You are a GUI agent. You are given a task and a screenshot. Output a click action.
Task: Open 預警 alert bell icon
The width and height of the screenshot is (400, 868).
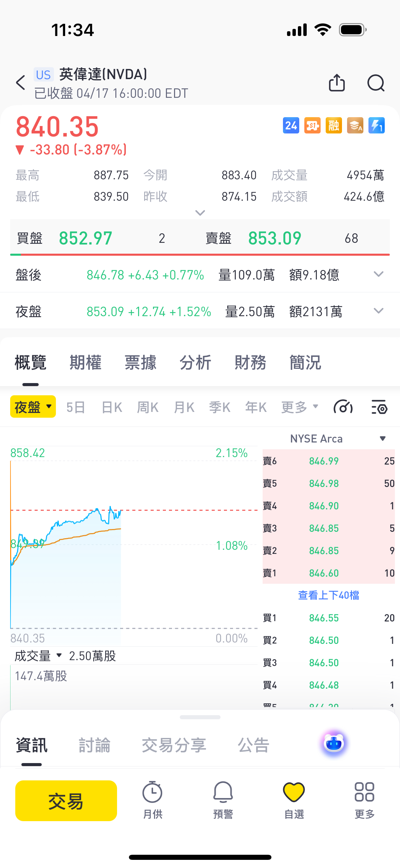coord(223,800)
